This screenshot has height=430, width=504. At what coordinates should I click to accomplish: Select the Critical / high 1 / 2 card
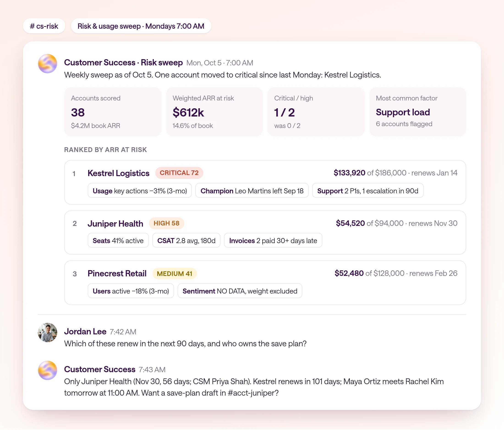pyautogui.click(x=316, y=112)
